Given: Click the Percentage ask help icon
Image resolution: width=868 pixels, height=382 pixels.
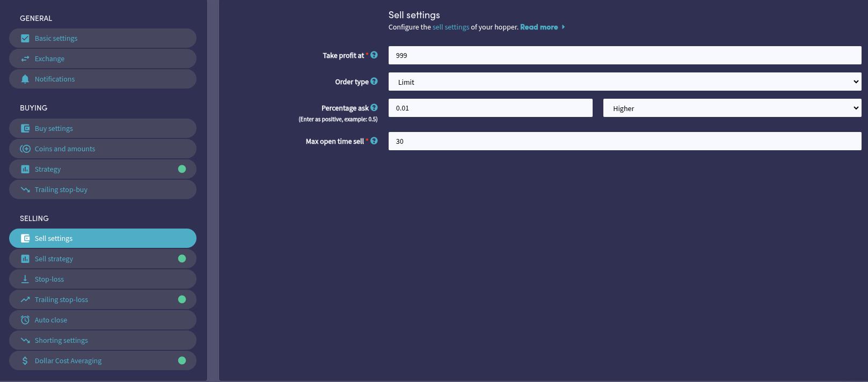Looking at the screenshot, I should point(374,107).
